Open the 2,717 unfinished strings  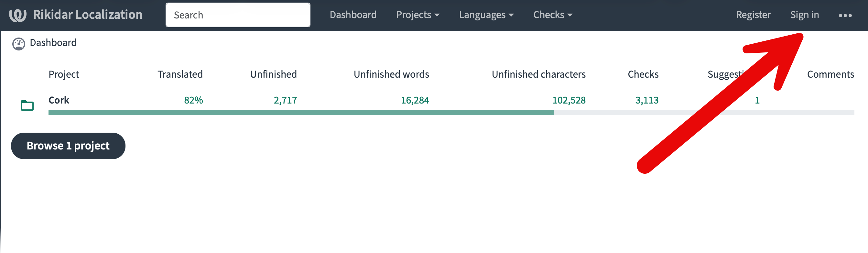[285, 100]
